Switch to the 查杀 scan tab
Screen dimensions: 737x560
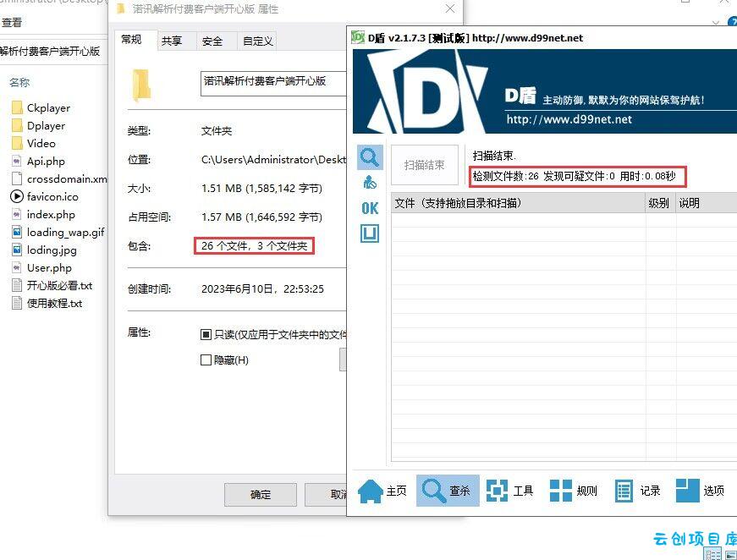pyautogui.click(x=448, y=491)
